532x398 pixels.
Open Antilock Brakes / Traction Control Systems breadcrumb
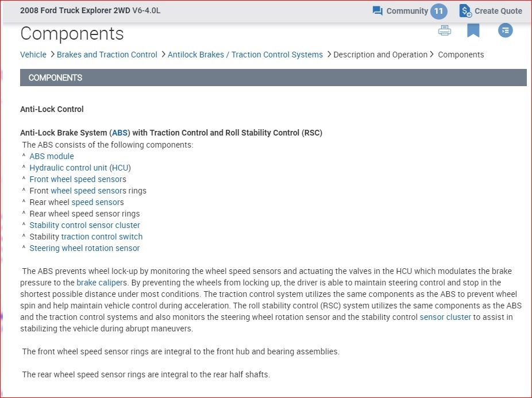pyautogui.click(x=245, y=55)
